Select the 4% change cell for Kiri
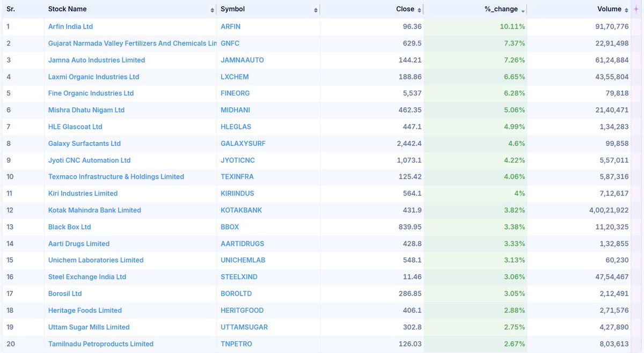 475,193
